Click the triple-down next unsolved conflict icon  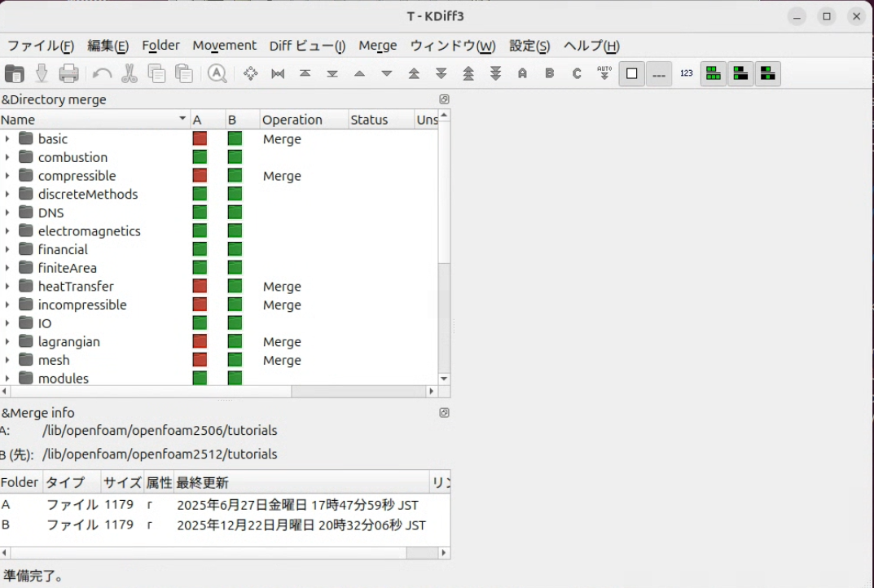tap(495, 73)
